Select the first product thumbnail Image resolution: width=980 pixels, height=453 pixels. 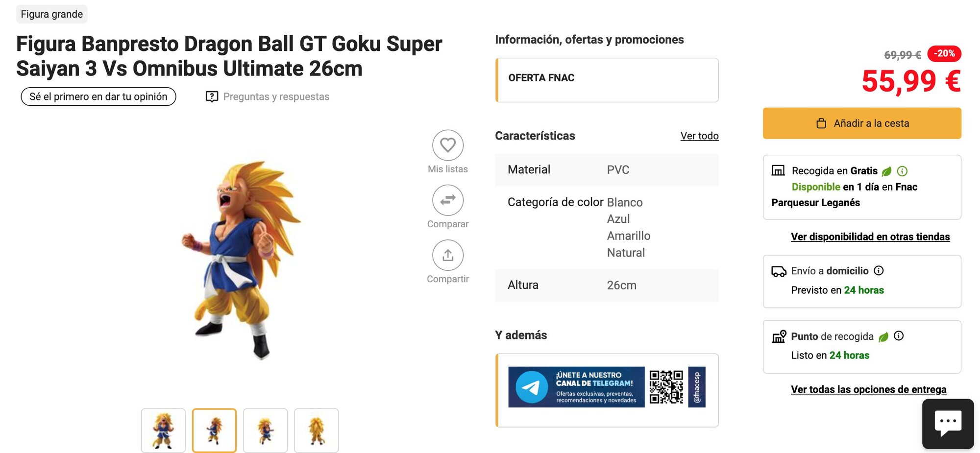click(163, 430)
